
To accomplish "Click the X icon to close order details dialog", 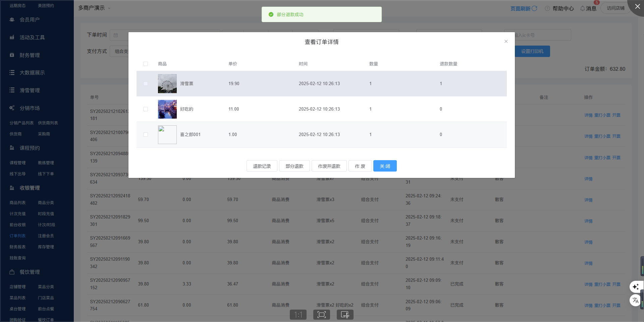I will (x=506, y=42).
